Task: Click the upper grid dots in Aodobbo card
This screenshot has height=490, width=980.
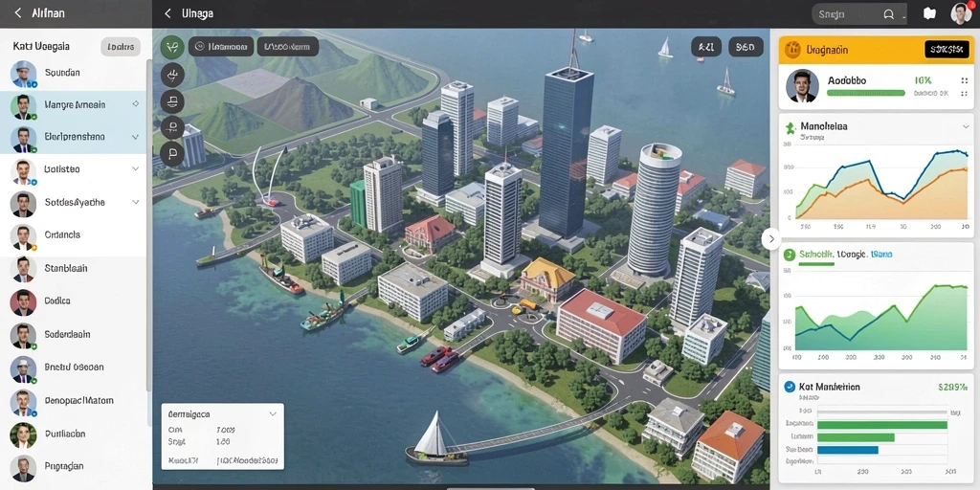Action: [x=963, y=80]
